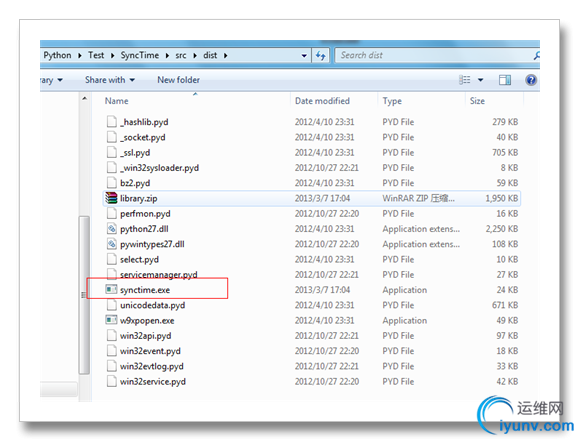Click the WinRAR ZIP type cell
This screenshot has height=442, width=580.
(418, 198)
